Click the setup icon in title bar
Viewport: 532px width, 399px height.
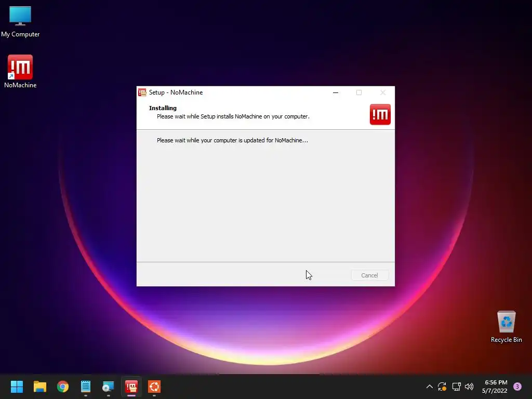142,92
